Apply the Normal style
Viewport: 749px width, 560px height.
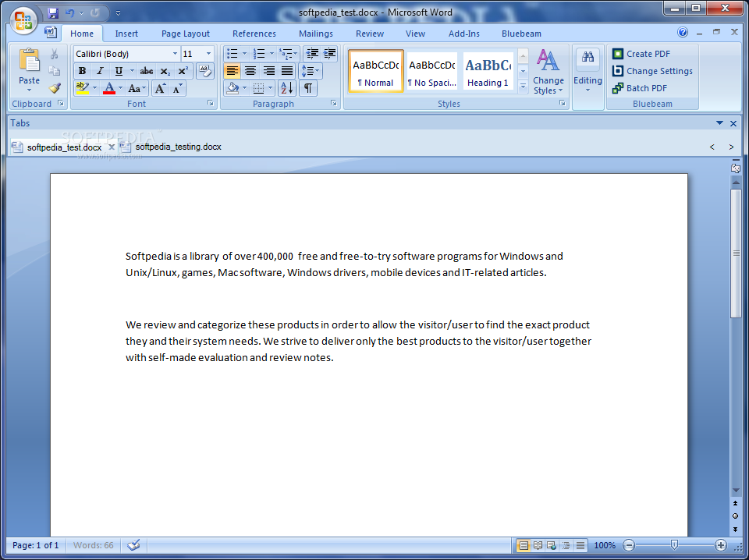point(376,71)
